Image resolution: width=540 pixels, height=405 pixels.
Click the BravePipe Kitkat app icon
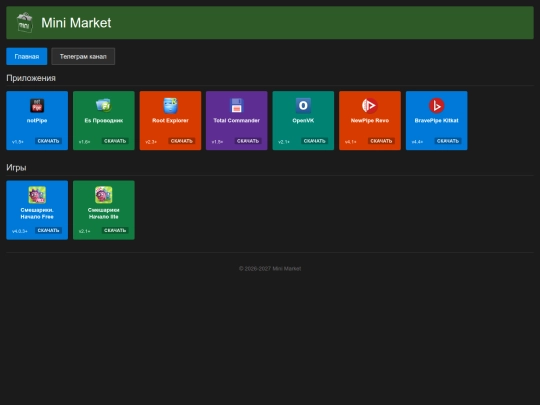point(436,105)
